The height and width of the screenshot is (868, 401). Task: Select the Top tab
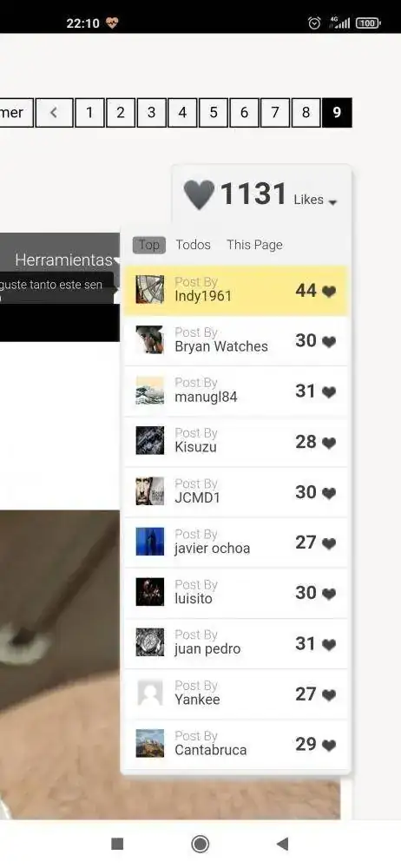tap(149, 245)
